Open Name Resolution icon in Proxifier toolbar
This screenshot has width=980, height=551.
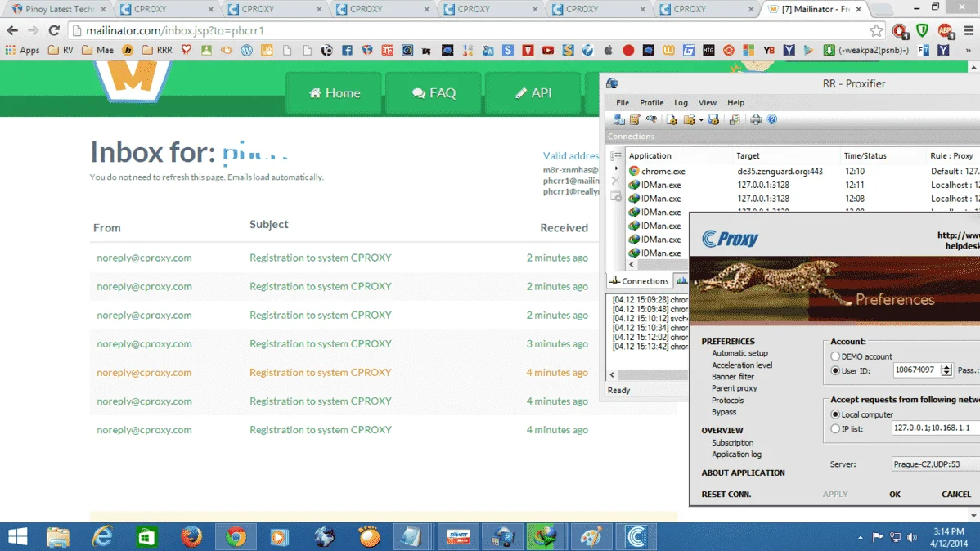click(x=650, y=119)
